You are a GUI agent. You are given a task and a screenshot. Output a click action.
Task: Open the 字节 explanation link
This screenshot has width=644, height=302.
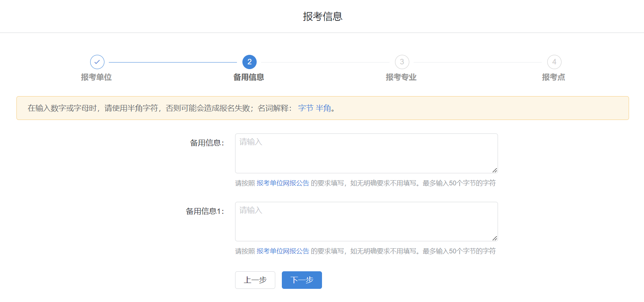click(306, 108)
